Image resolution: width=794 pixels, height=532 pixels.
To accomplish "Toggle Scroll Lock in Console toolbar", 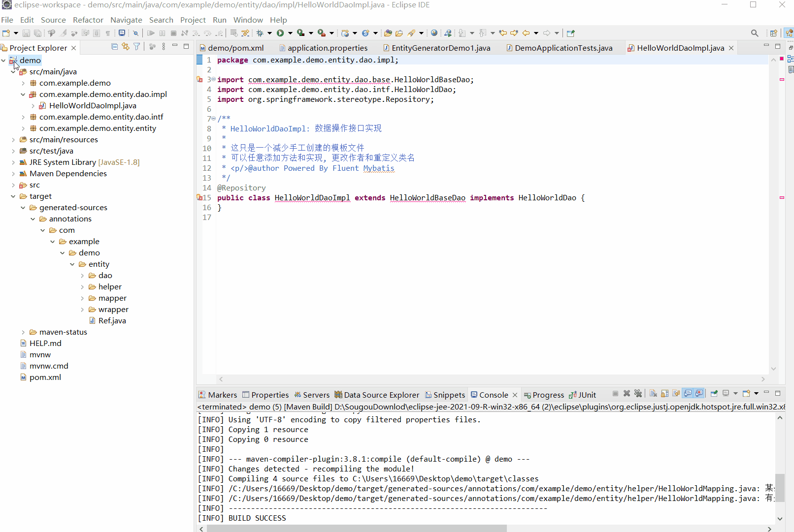I will click(x=664, y=394).
